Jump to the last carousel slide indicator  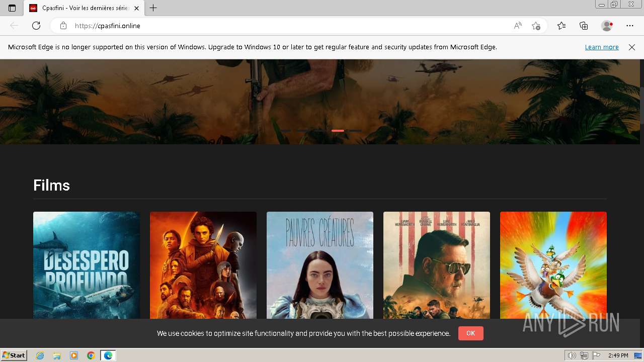click(x=355, y=131)
